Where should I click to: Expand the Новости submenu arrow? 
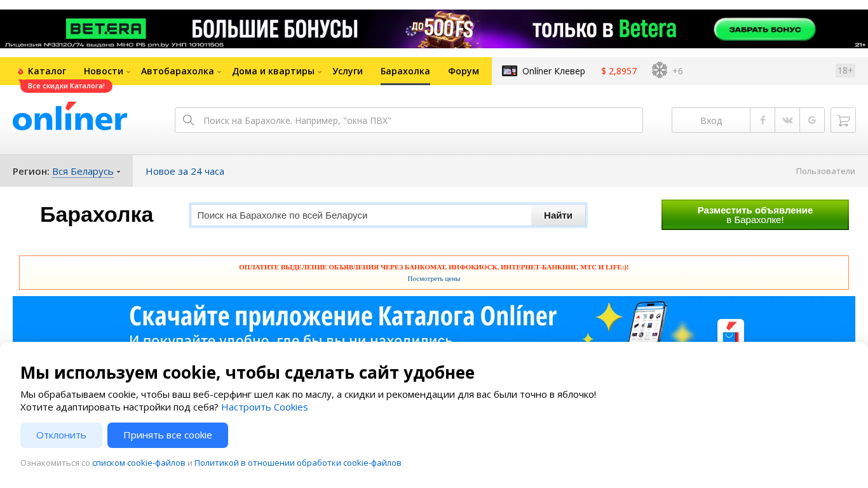(128, 72)
